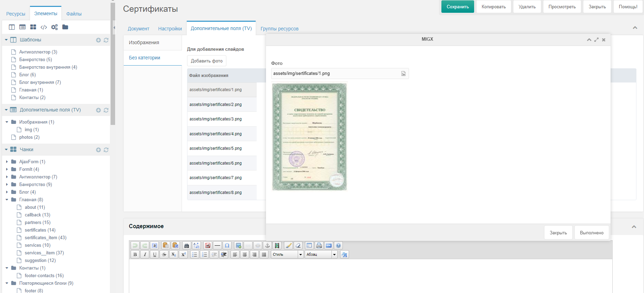Click the Копировать button
Image resolution: width=644 pixels, height=293 pixels.
pyautogui.click(x=494, y=7)
